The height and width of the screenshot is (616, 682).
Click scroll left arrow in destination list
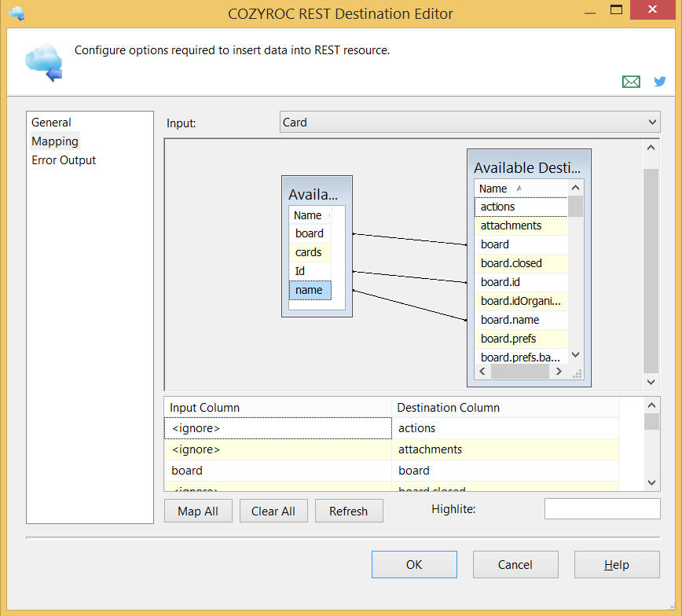(482, 372)
